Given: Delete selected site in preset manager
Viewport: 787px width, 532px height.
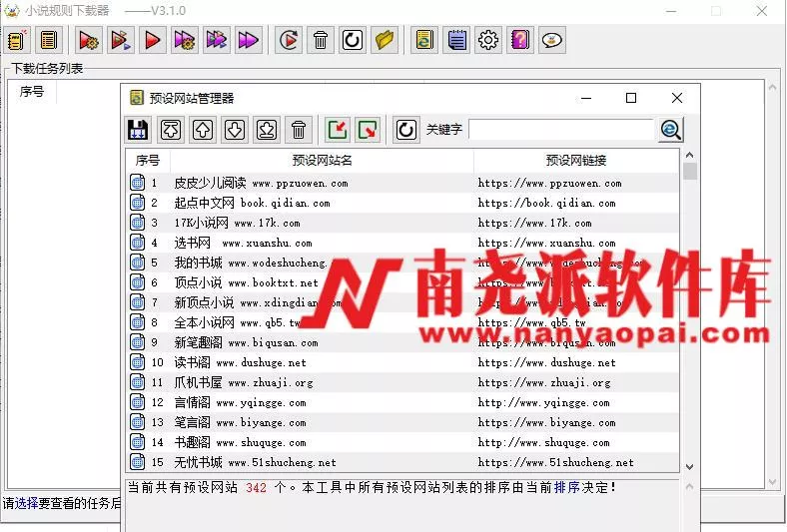Looking at the screenshot, I should (x=299, y=130).
